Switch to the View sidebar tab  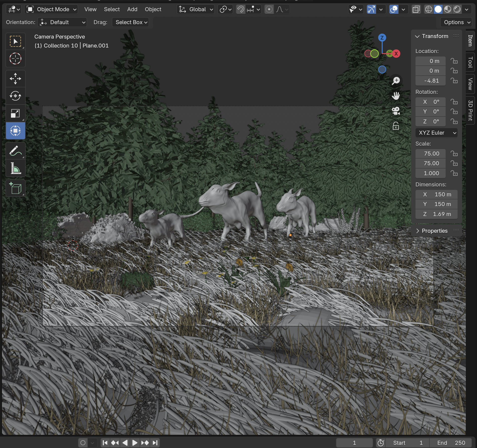click(x=470, y=84)
